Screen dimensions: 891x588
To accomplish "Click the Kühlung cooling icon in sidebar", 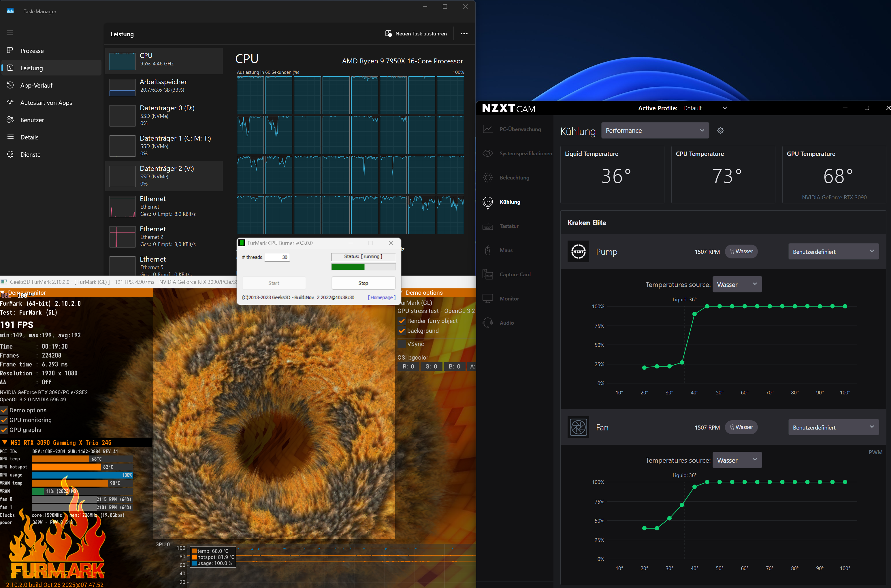I will 487,202.
